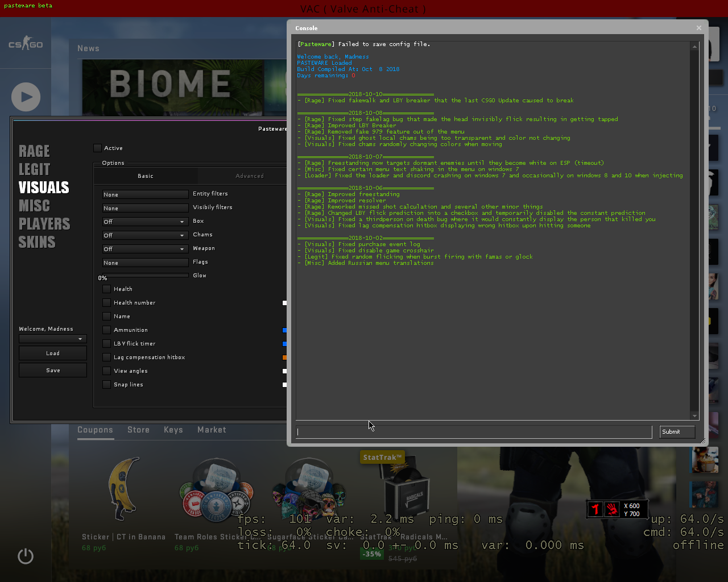Click the power quit icon at bottom left
The image size is (728, 582).
click(x=26, y=556)
